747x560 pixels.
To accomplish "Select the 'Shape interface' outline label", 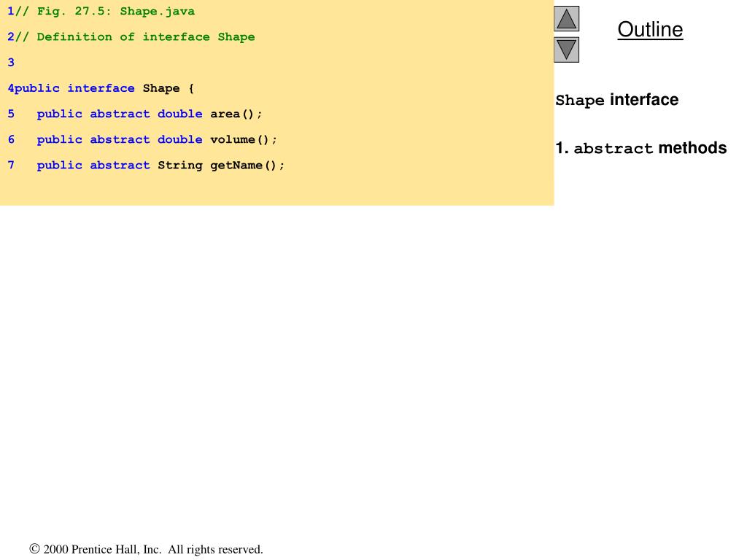I will tap(617, 100).
